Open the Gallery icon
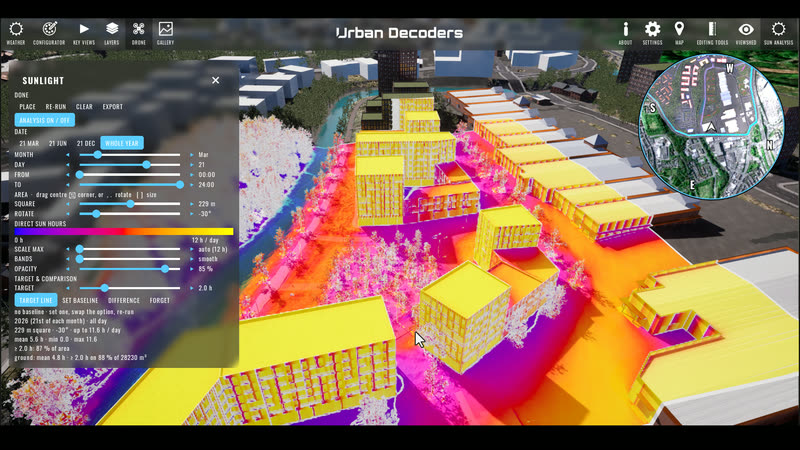Image resolution: width=800 pixels, height=450 pixels. click(165, 33)
